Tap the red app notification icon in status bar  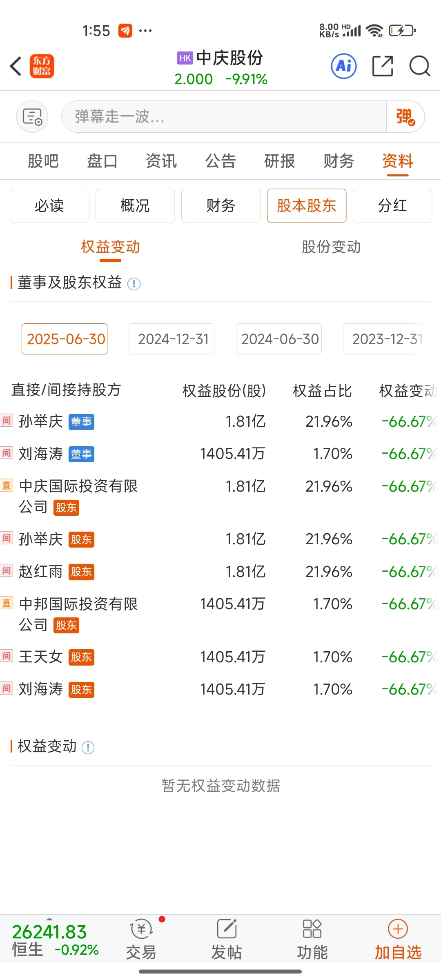125,31
